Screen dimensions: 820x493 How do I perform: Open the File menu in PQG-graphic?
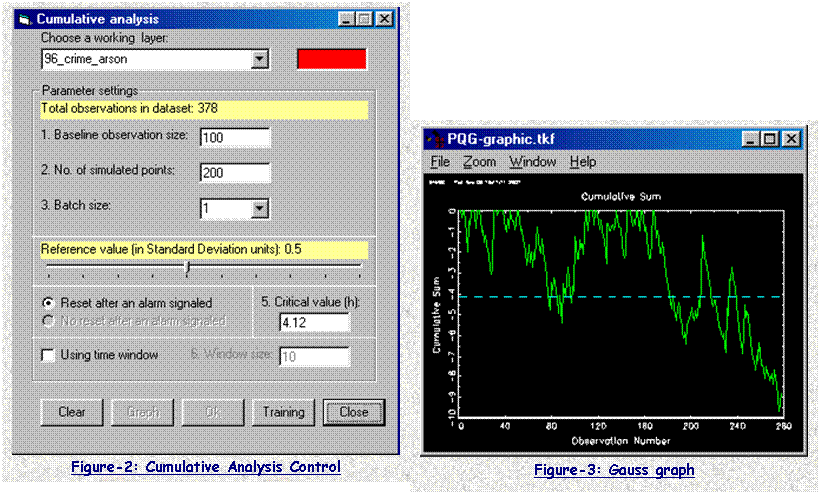tap(440, 162)
